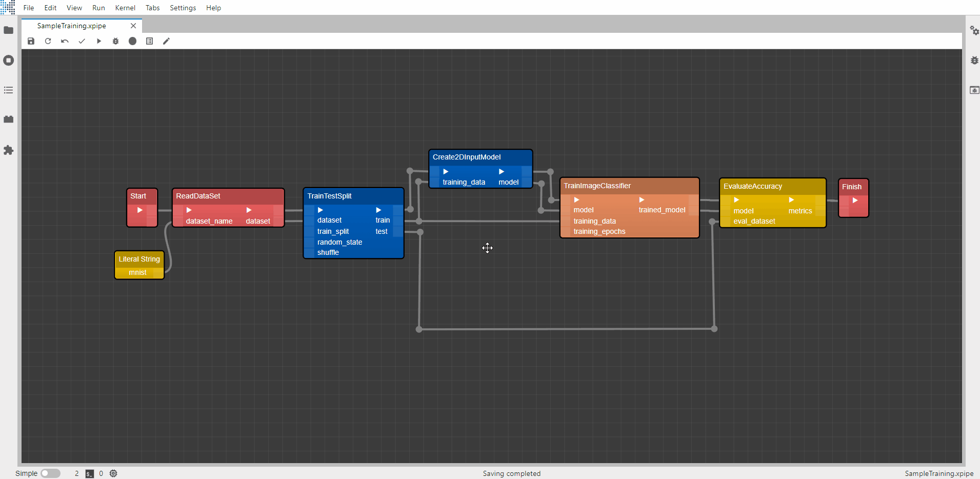Image resolution: width=980 pixels, height=479 pixels.
Task: Select the TrainTestSplit node title
Action: pyautogui.click(x=329, y=196)
